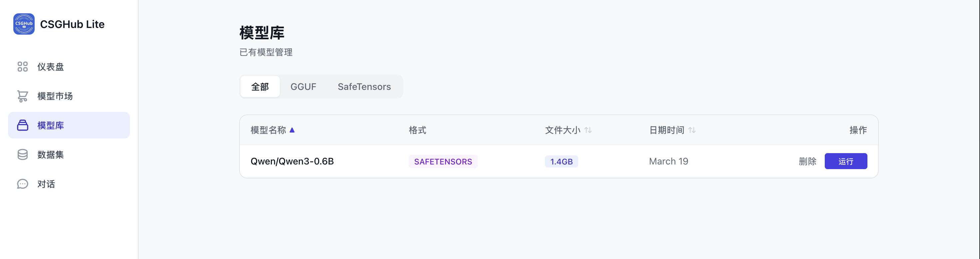
Task: Click the dataset database icon
Action: click(22, 154)
